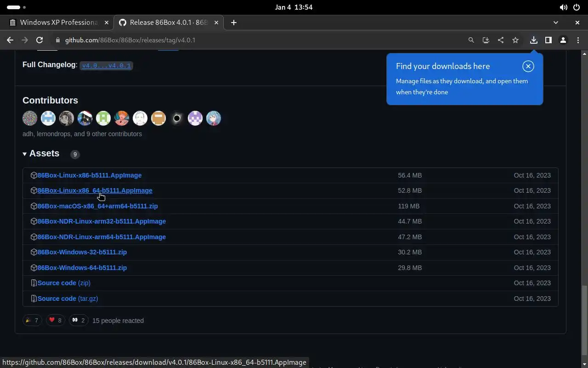This screenshot has height=368, width=588.
Task: Download 86Box-Windows-64-b5111.zip
Action: (x=82, y=268)
